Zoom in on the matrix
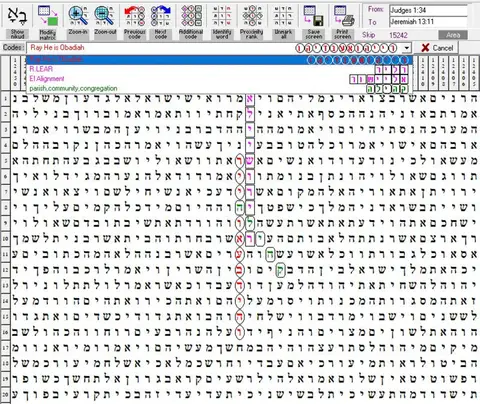Image resolution: width=480 pixels, height=404 pixels. [78, 15]
